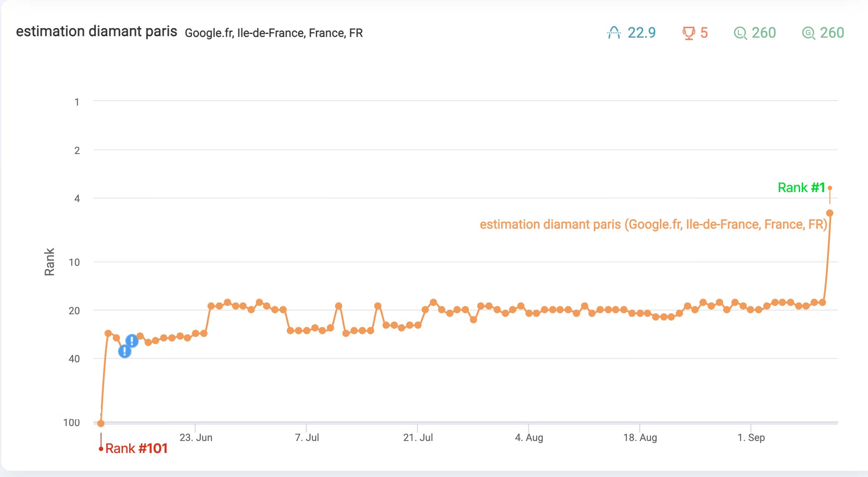Click the 'estimation diamant paris' keyword title
868x477 pixels.
(96, 31)
